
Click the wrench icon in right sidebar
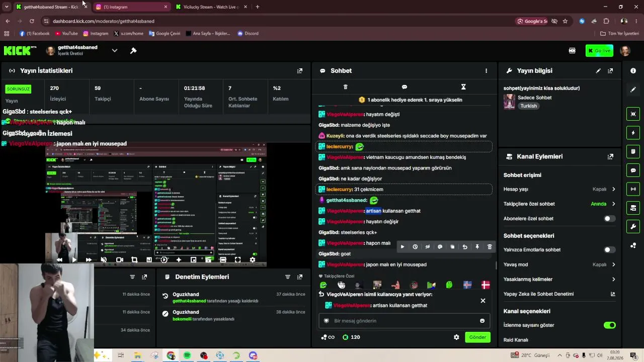point(633,227)
